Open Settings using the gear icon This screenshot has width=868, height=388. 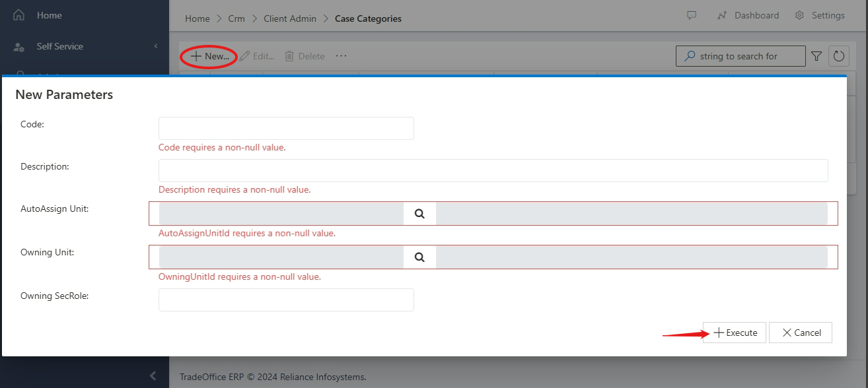click(x=799, y=15)
